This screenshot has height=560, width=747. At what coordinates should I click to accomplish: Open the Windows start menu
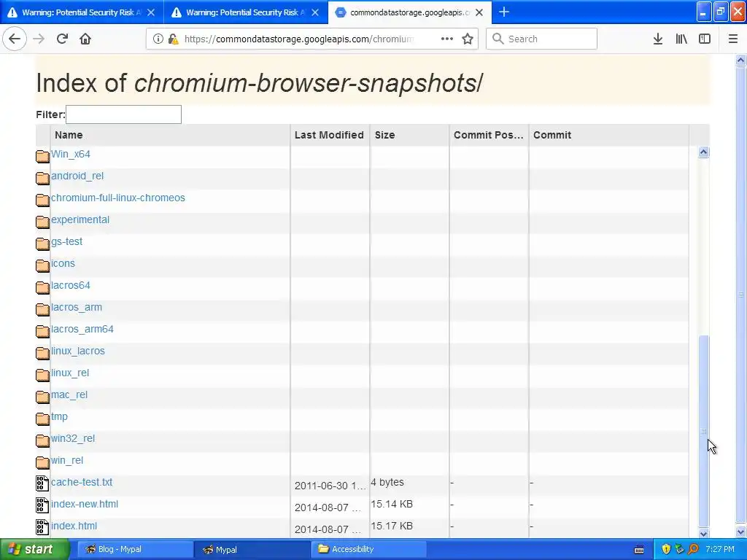[x=34, y=550]
